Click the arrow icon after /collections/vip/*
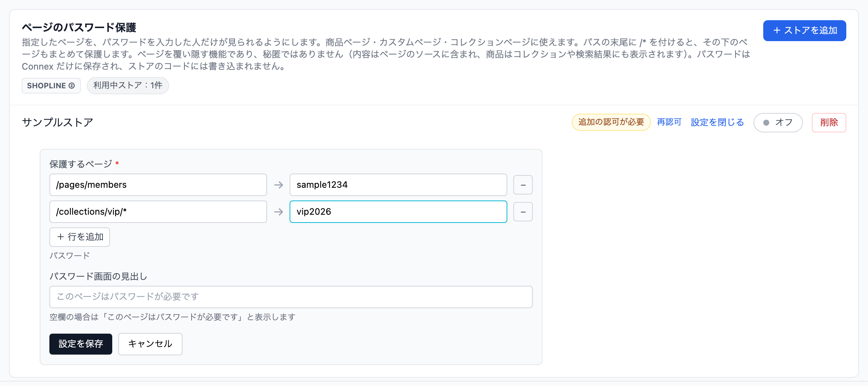Screen dimensions: 868x386 (278, 212)
